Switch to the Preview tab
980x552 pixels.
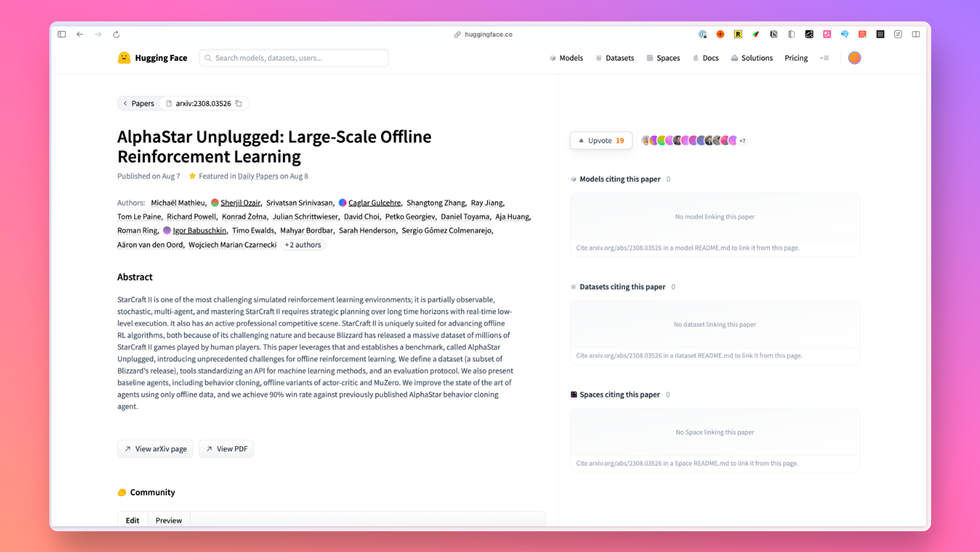pyautogui.click(x=169, y=520)
